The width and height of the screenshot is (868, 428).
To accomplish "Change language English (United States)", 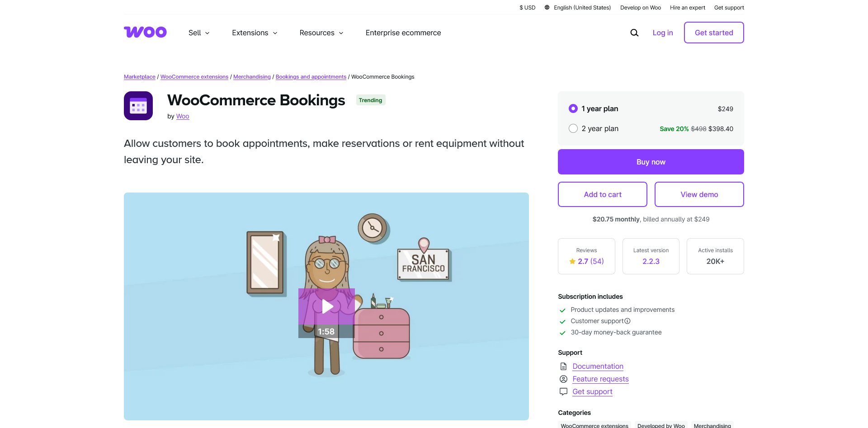I will tap(582, 7).
